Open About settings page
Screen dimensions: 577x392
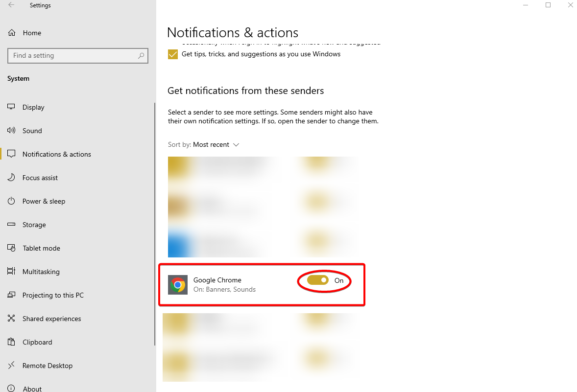(32, 389)
